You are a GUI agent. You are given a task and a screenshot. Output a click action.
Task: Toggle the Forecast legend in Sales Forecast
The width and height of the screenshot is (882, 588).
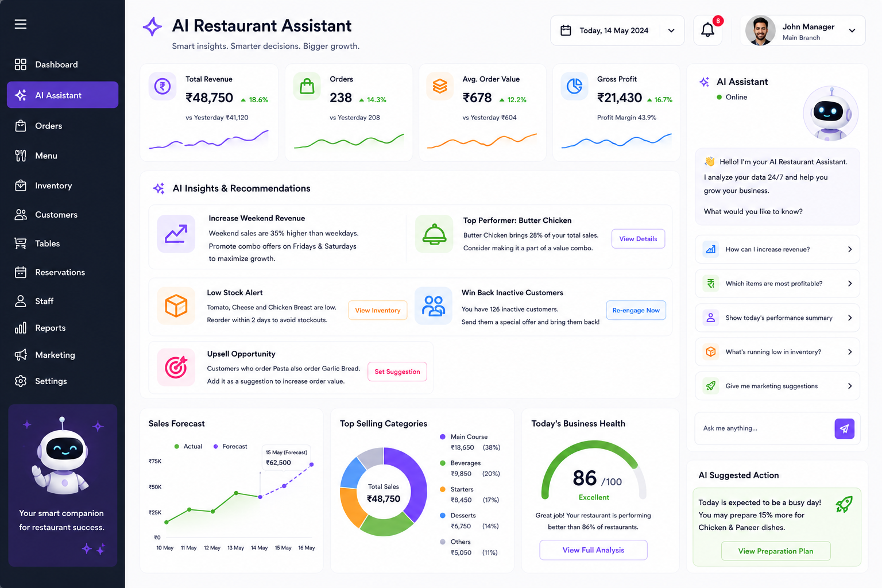pos(230,446)
